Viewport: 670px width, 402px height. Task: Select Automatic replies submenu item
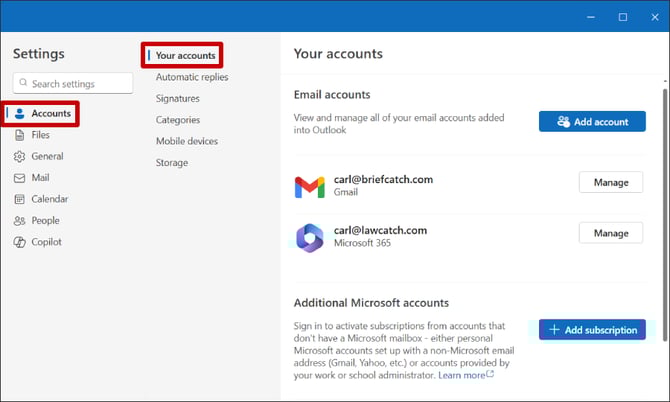192,77
